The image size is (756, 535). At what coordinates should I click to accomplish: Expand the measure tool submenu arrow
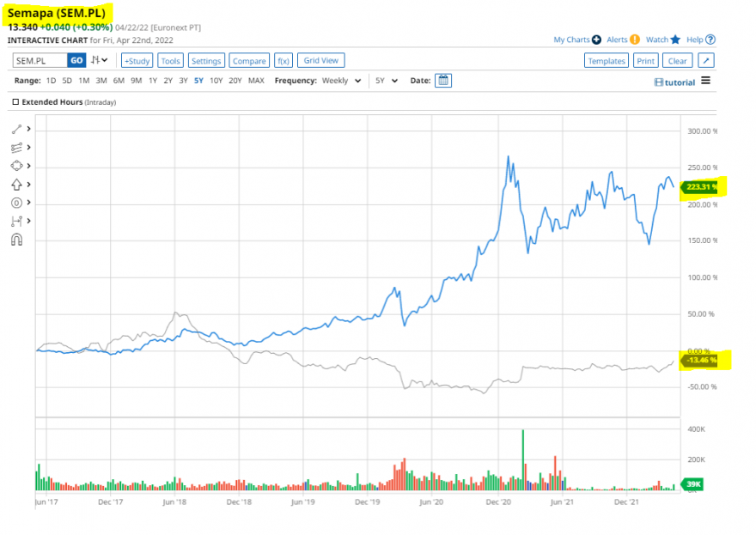point(29,222)
